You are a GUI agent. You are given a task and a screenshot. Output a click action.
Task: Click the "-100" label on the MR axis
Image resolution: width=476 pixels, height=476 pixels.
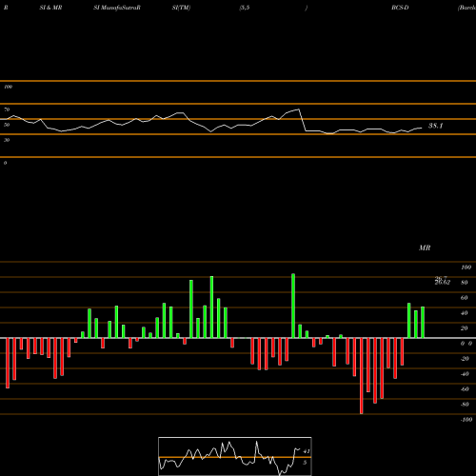(x=466, y=420)
